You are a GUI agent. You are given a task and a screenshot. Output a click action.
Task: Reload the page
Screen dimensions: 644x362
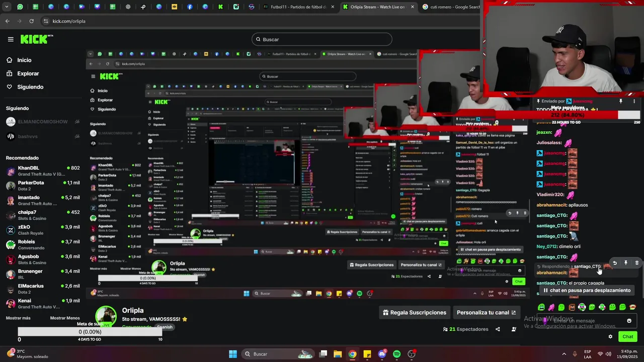31,21
